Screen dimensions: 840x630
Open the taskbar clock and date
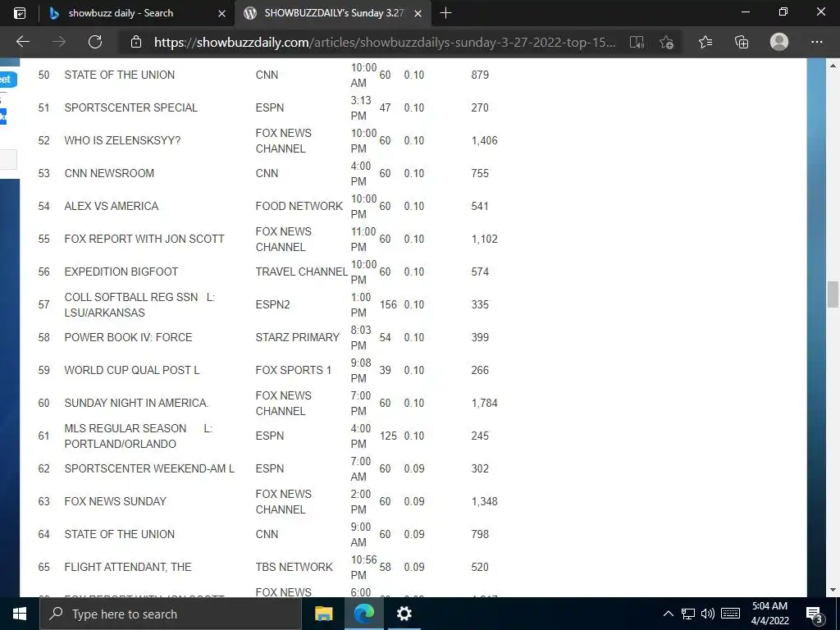[769, 614]
